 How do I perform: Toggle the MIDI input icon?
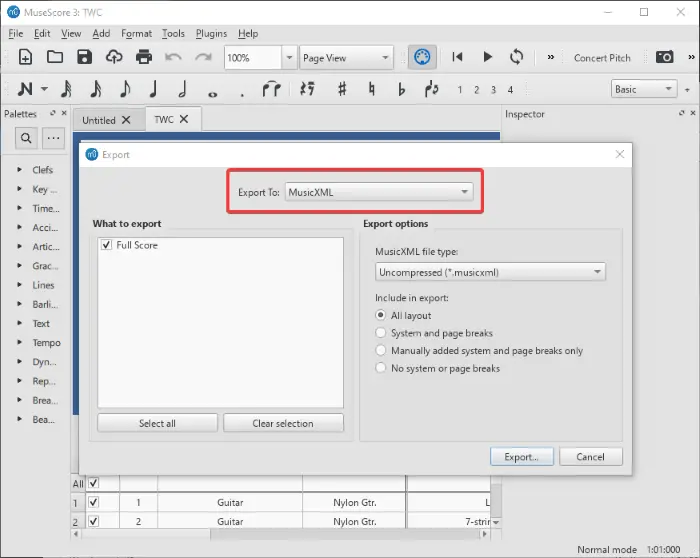pyautogui.click(x=422, y=57)
